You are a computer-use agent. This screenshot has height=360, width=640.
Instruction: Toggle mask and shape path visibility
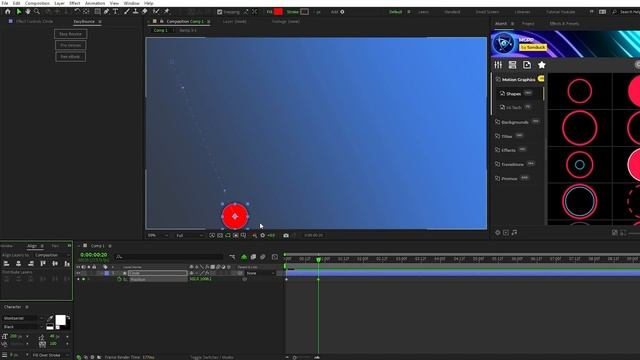point(228,236)
